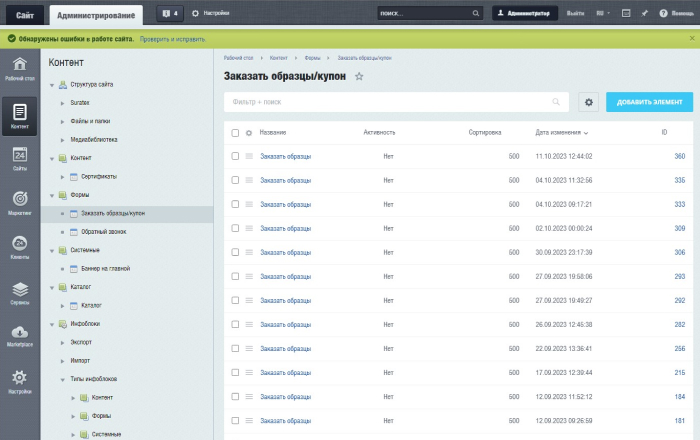Open row actions menu for ID 360
This screenshot has width=700, height=440.
point(249,156)
